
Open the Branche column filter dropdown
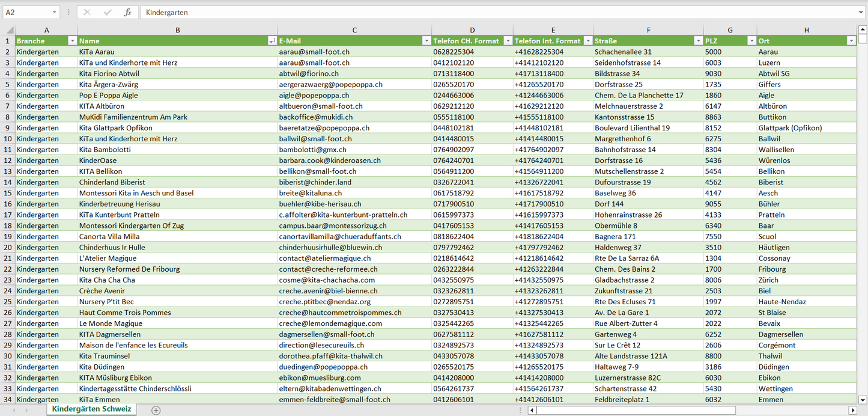[72, 41]
